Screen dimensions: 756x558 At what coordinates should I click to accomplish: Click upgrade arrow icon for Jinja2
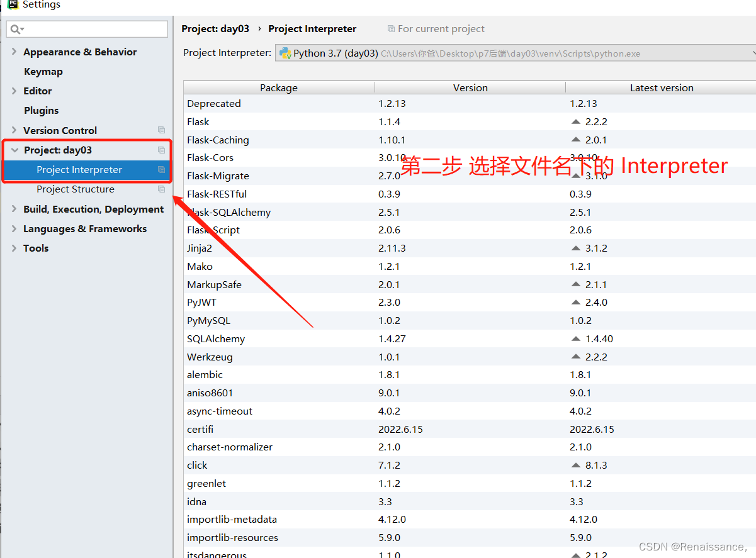tap(575, 248)
